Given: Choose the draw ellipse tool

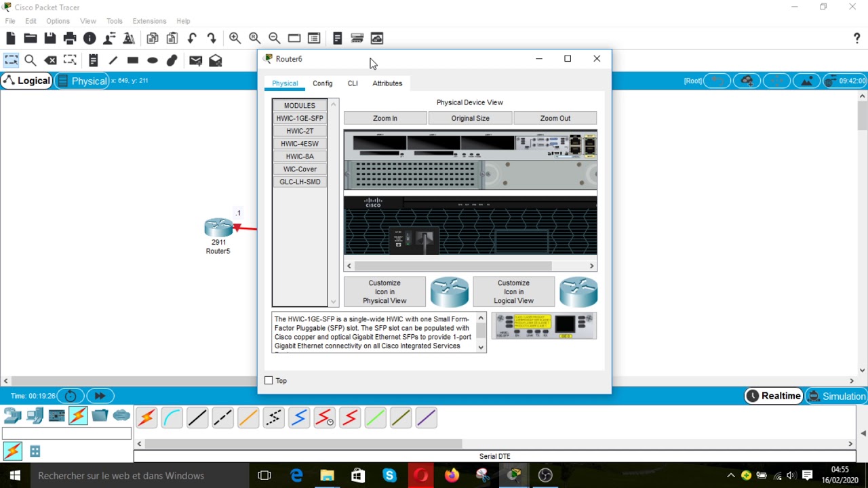Looking at the screenshot, I should tap(153, 60).
